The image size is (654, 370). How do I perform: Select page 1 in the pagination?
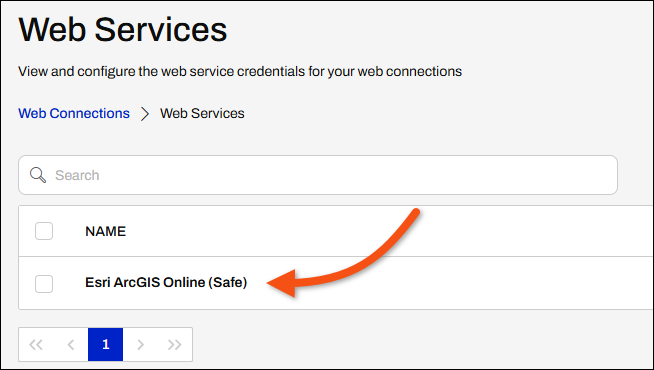coord(106,345)
